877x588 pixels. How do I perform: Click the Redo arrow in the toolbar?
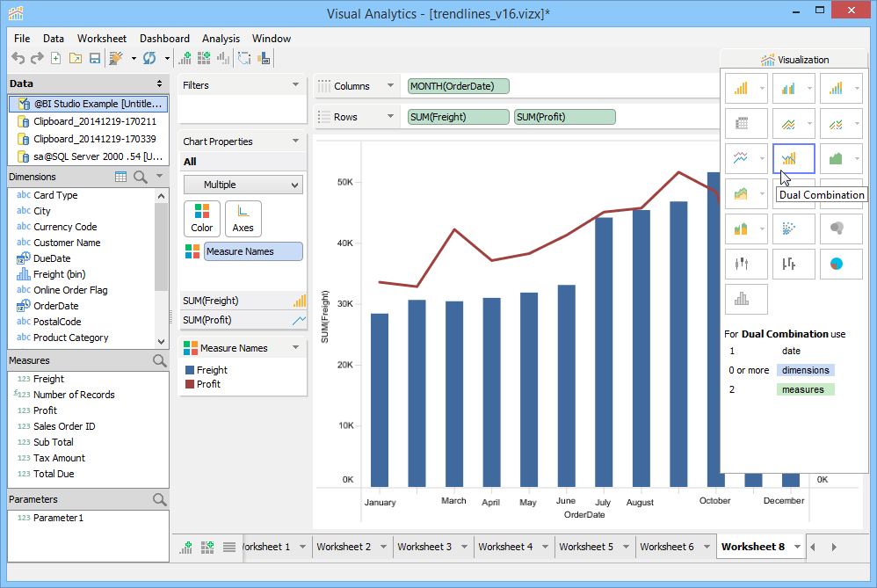[x=37, y=58]
